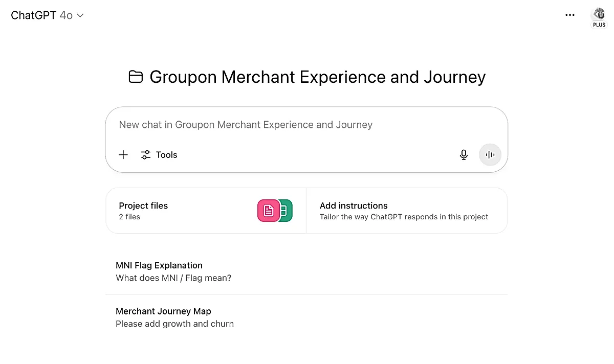The image size is (614, 364).
Task: Open the MNI Flag Explanation chat
Action: (306, 271)
